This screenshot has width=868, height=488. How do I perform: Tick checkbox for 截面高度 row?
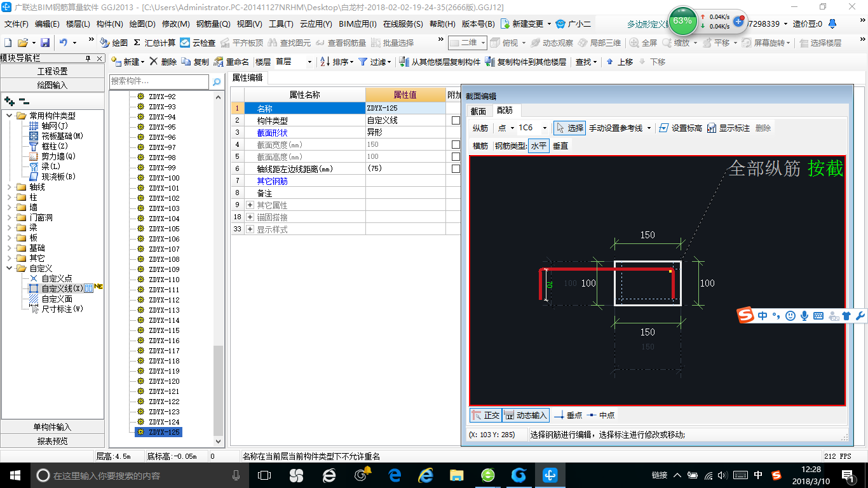coord(456,156)
